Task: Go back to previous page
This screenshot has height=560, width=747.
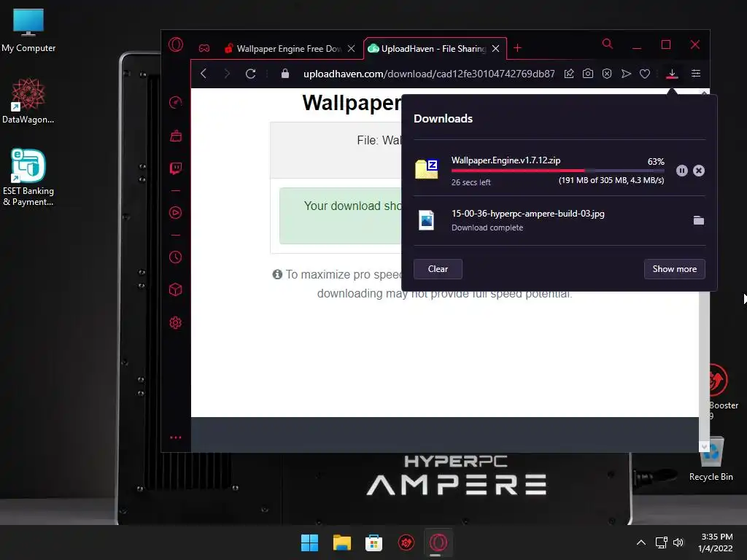Action: [204, 74]
